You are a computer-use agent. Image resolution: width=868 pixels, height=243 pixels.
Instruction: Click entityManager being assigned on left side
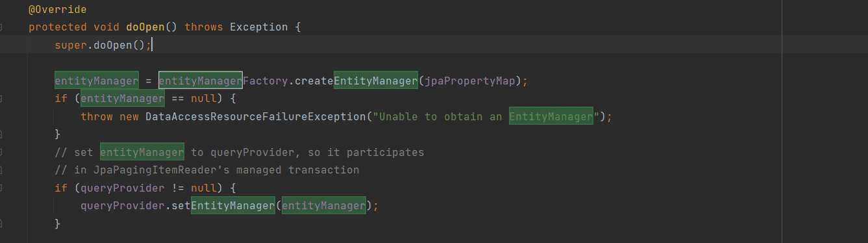pos(97,81)
